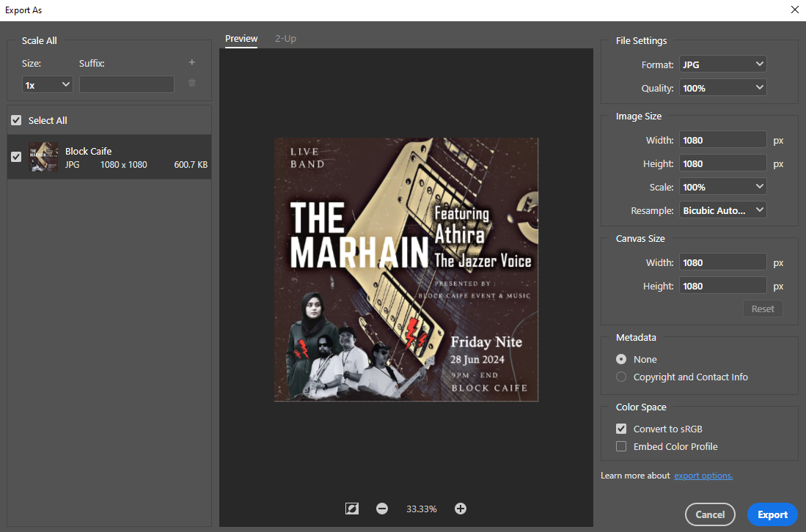806x532 pixels.
Task: Select Copyright and Contact Info metadata
Action: click(621, 377)
